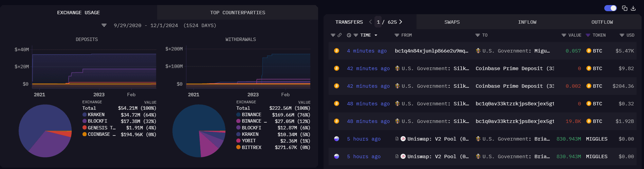Click the link icon in transfers header
The width and height of the screenshot is (644, 169).
tap(339, 35)
